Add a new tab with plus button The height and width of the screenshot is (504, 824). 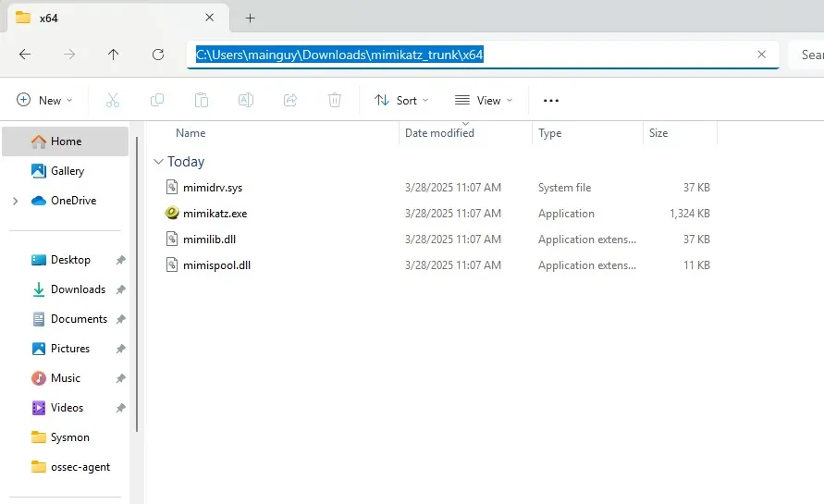pos(250,18)
